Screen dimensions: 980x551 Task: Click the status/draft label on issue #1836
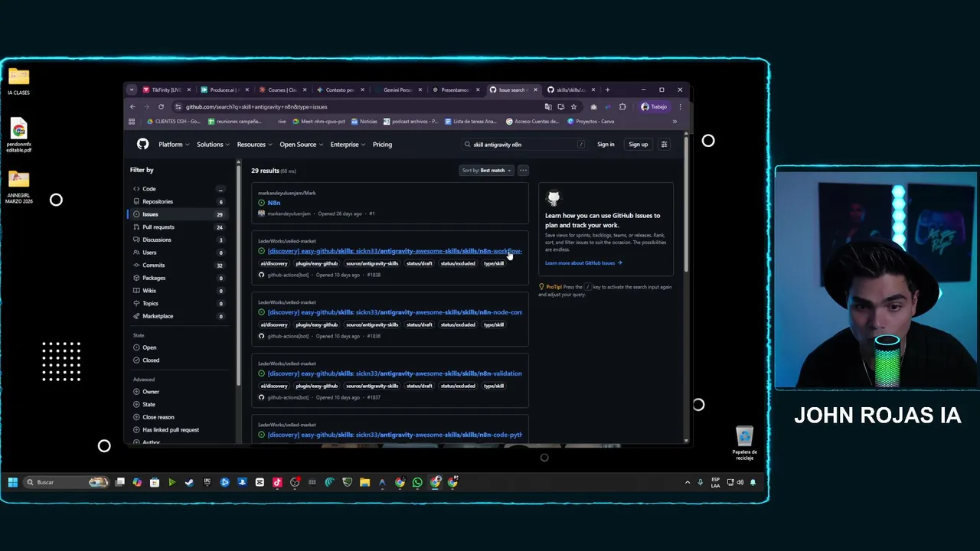(420, 324)
